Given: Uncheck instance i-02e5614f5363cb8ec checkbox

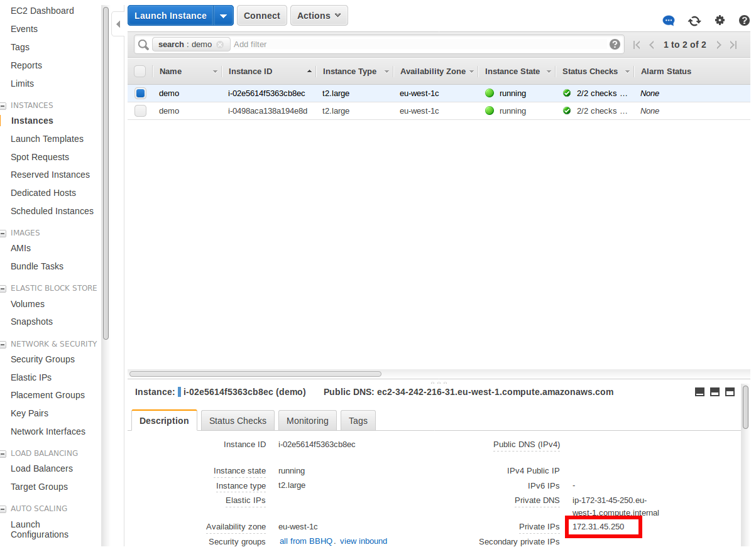Looking at the screenshot, I should point(140,94).
